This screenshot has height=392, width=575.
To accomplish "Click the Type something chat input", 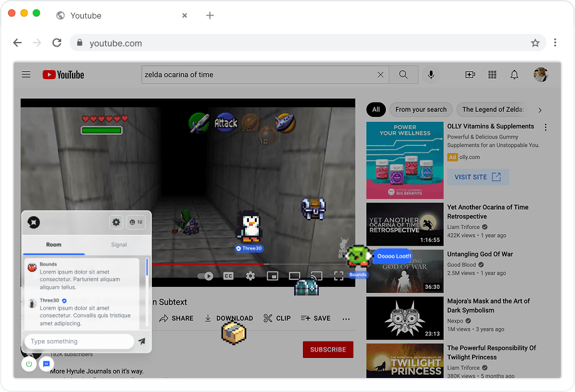I will pyautogui.click(x=79, y=341).
